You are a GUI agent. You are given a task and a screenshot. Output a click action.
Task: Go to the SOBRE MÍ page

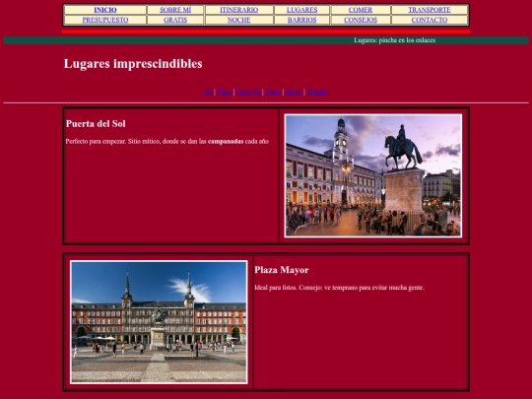[x=175, y=10]
